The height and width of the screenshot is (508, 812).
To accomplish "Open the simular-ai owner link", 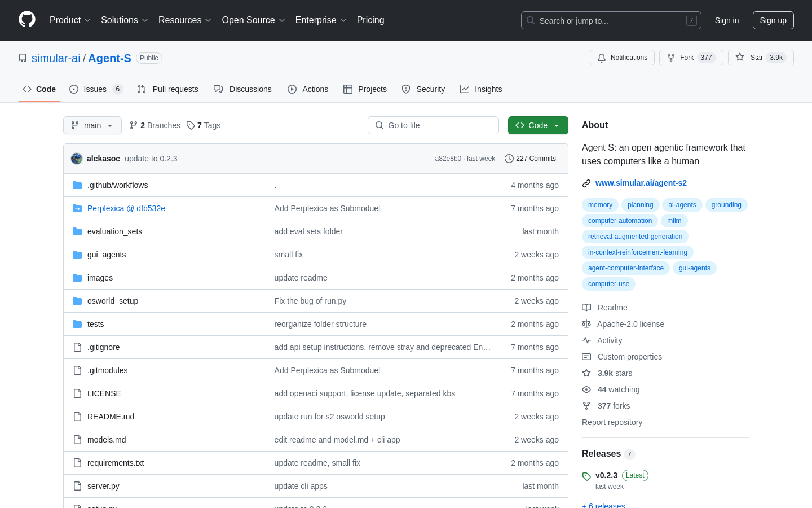I will click(56, 58).
